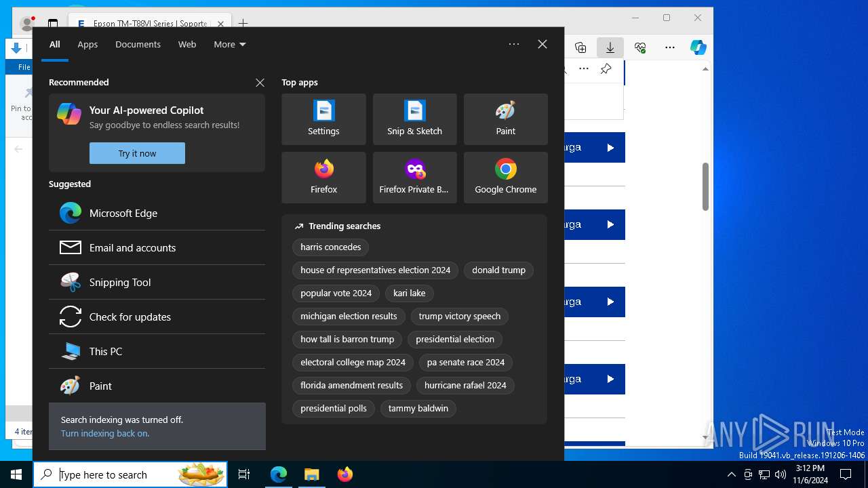Switch to the Web tab

pyautogui.click(x=187, y=44)
